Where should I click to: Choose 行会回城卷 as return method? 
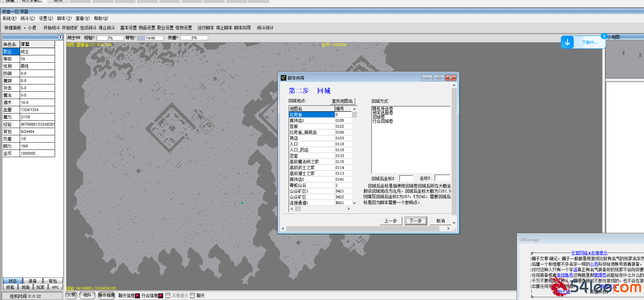(383, 121)
